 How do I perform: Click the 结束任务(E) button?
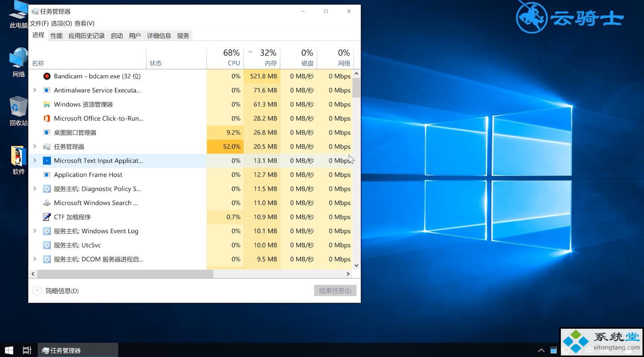click(335, 291)
